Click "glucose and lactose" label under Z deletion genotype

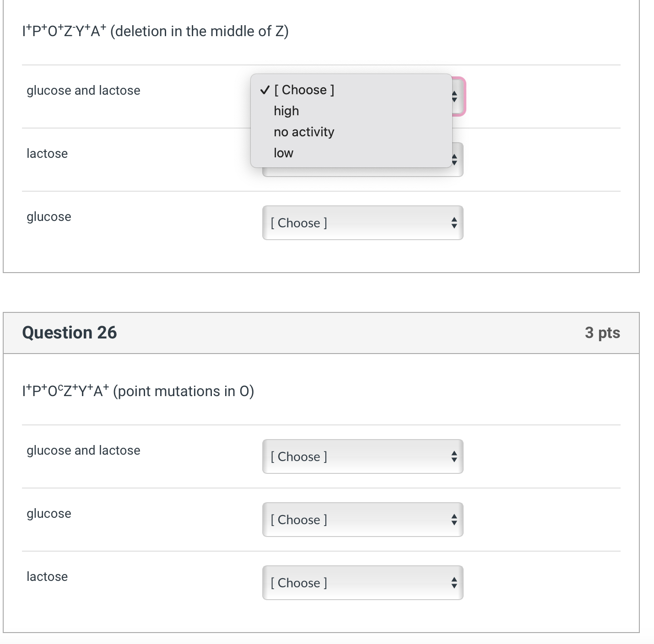click(83, 91)
